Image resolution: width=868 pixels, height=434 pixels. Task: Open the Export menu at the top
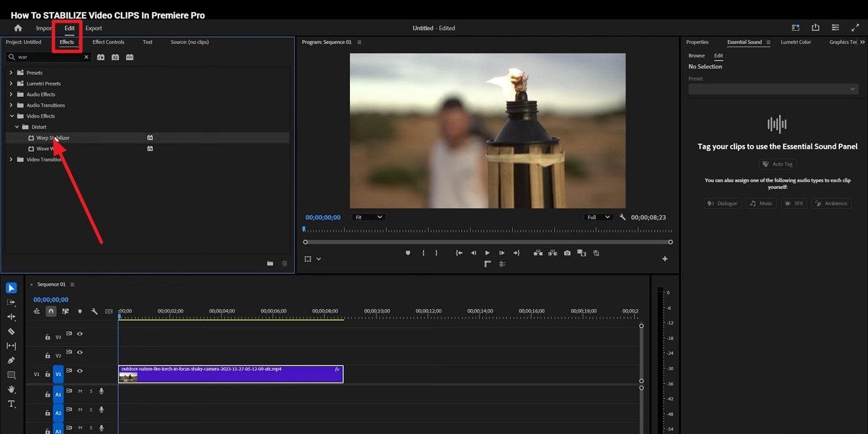coord(93,28)
